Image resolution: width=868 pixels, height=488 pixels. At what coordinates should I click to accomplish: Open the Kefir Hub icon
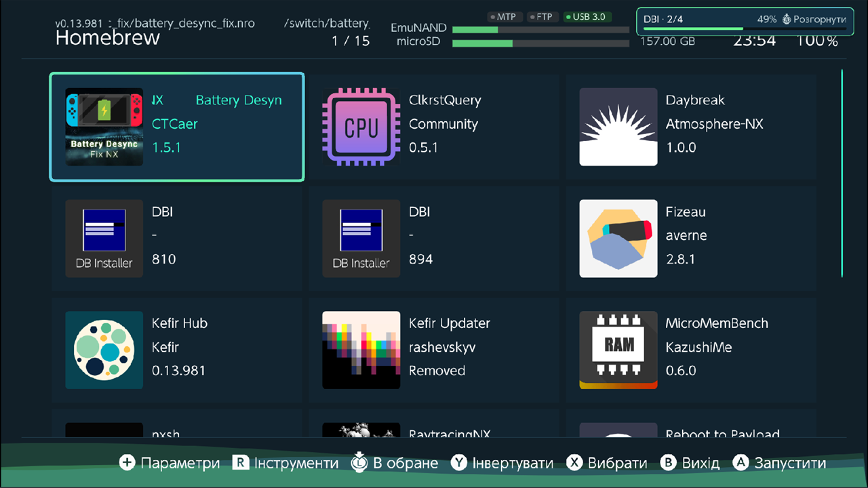[104, 350]
